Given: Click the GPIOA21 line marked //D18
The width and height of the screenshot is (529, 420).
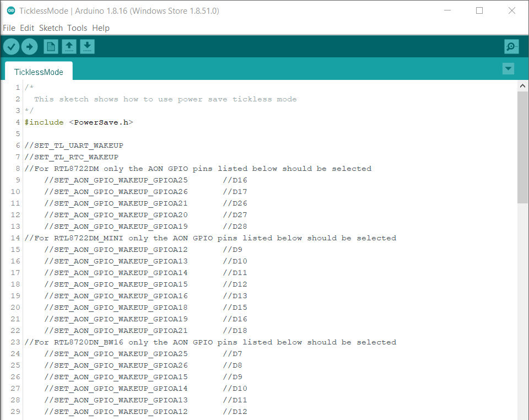Looking at the screenshot, I should coord(145,331).
